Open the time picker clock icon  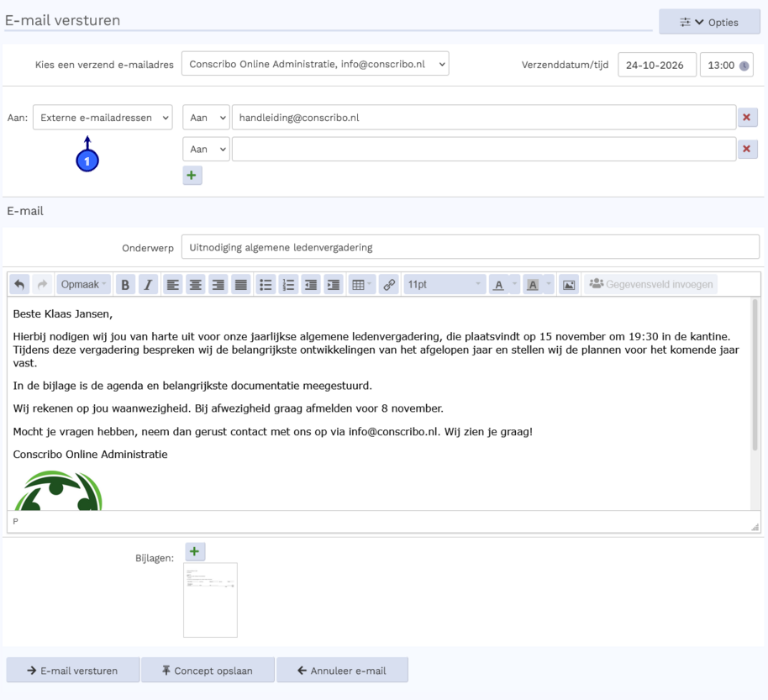744,66
